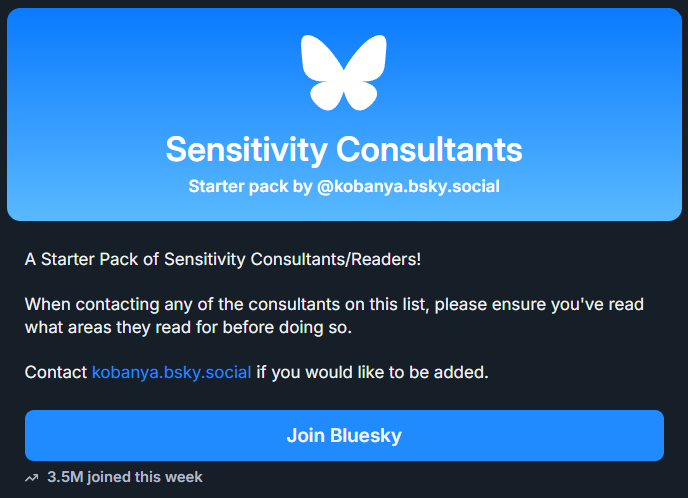This screenshot has width=688, height=498.
Task: Click the "what areas they read for" line
Action: click(x=118, y=326)
